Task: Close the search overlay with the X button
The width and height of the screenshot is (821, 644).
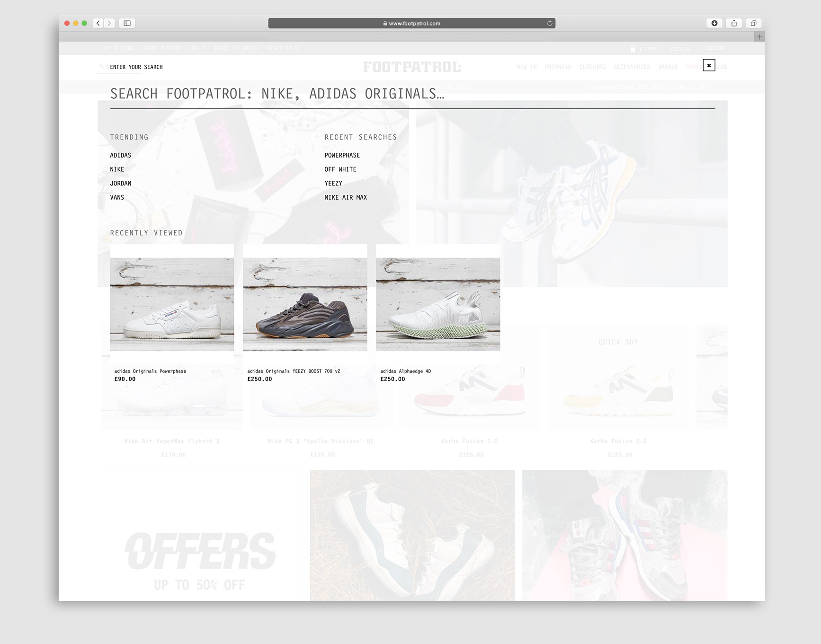Action: click(709, 65)
